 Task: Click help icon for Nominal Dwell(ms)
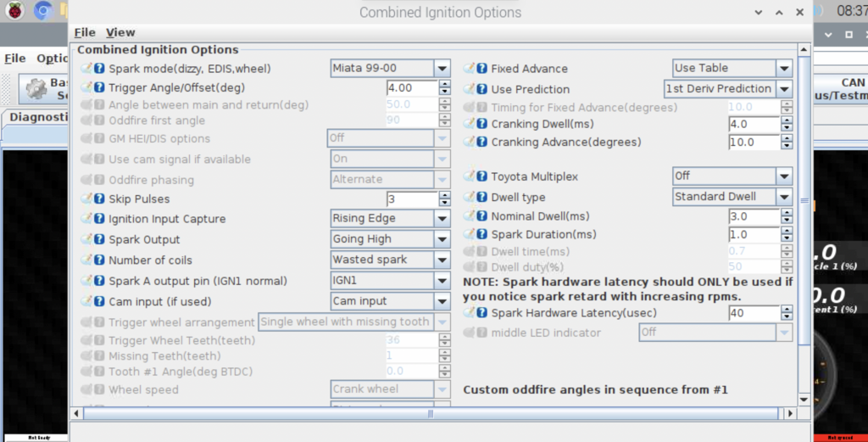[482, 216]
